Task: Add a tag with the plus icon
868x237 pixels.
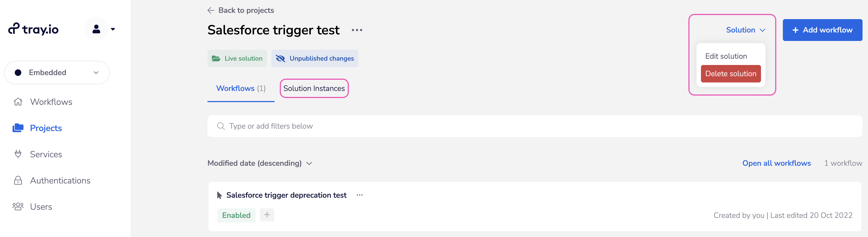Action: pos(267,215)
